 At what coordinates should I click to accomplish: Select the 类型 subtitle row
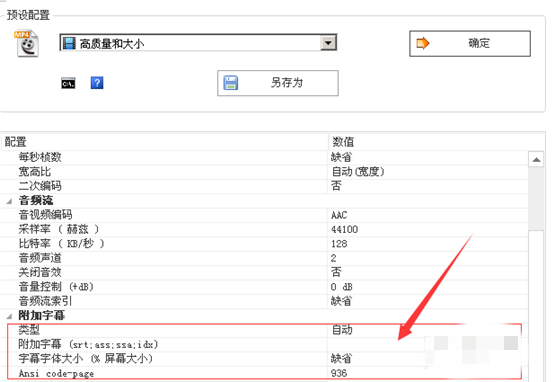(x=264, y=330)
